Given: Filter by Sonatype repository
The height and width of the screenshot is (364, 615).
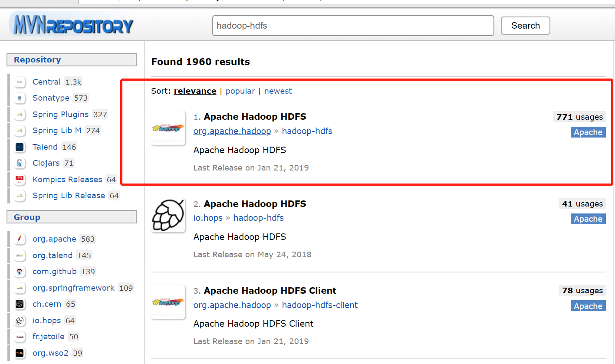Looking at the screenshot, I should 51,98.
